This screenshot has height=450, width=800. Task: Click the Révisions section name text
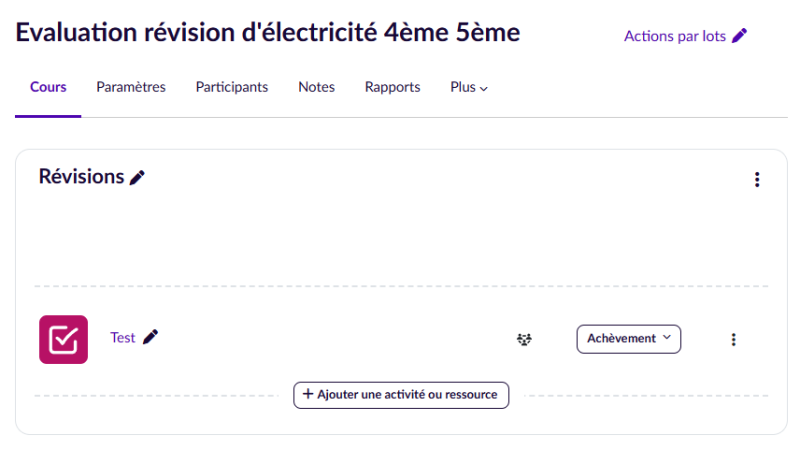coord(81,177)
